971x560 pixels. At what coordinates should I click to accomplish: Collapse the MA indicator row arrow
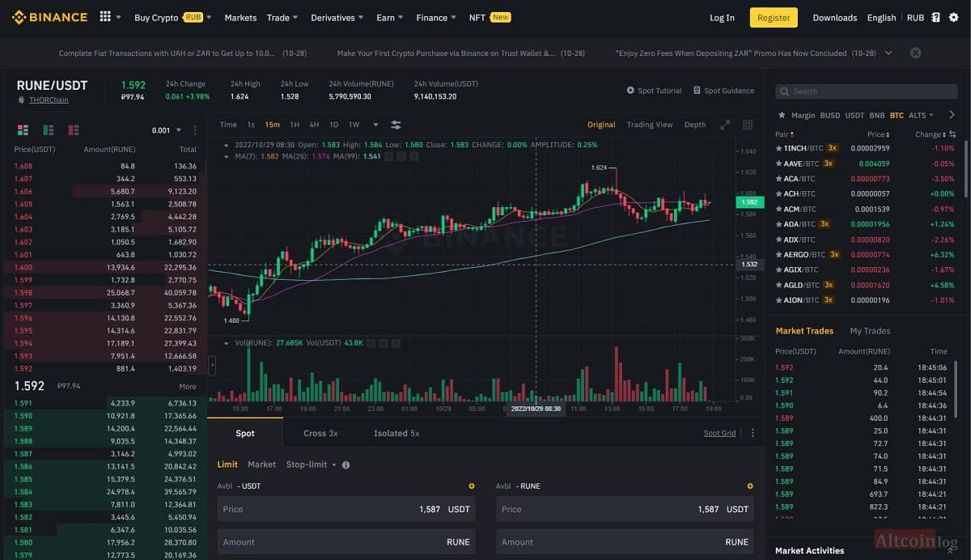point(227,156)
